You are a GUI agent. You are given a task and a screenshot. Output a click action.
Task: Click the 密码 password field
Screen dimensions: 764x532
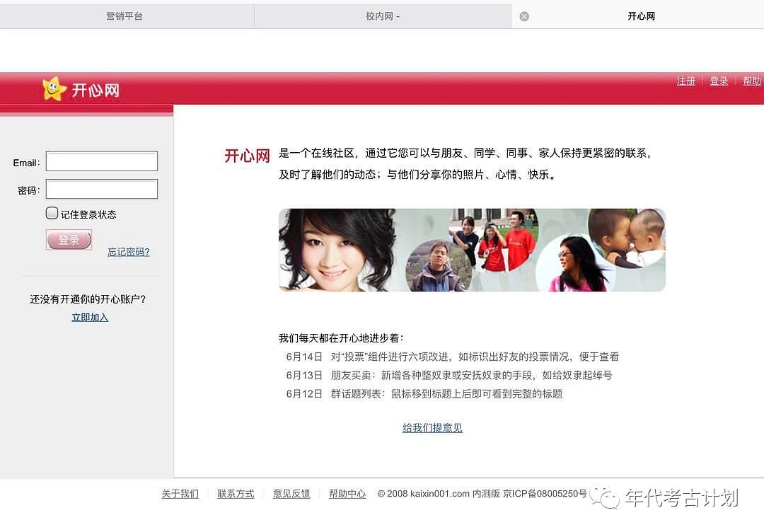click(x=102, y=190)
